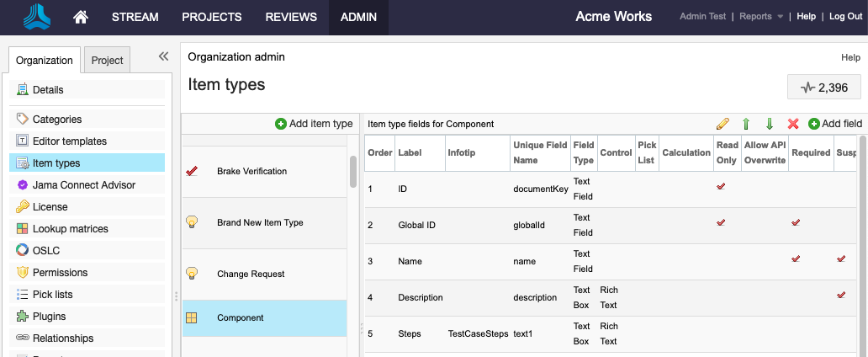Toggle Required check for Name row
Image resolution: width=868 pixels, height=357 pixels.
click(796, 259)
